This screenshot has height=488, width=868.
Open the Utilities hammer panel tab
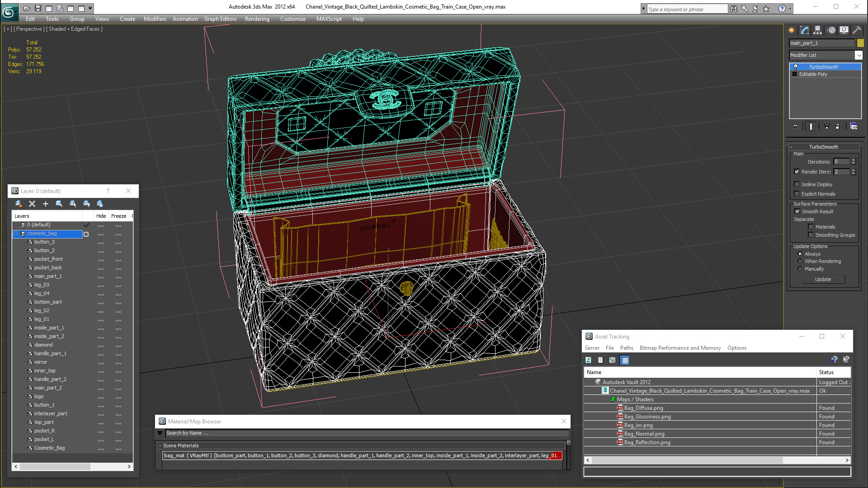click(857, 30)
